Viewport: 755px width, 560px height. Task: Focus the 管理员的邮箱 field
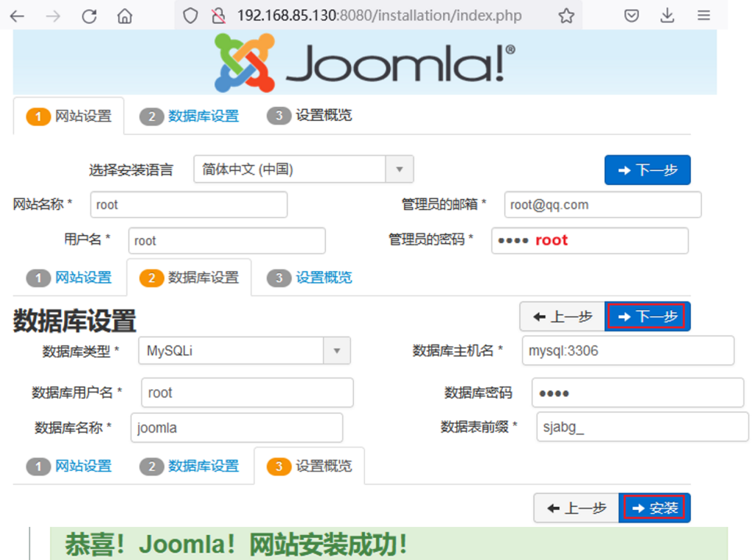[x=602, y=204]
